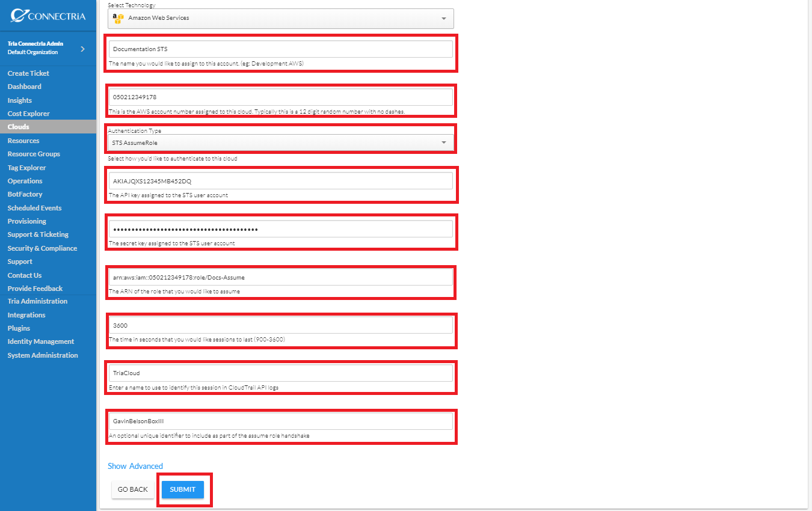Click the account name field 'Documentation STS'
The height and width of the screenshot is (511, 812).
[x=281, y=49]
